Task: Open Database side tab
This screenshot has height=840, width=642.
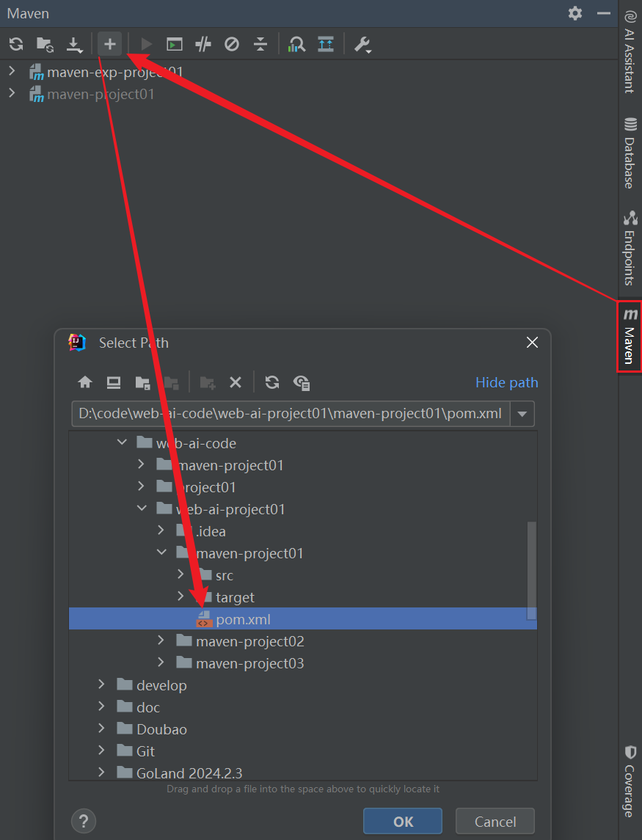Action: tap(630, 153)
